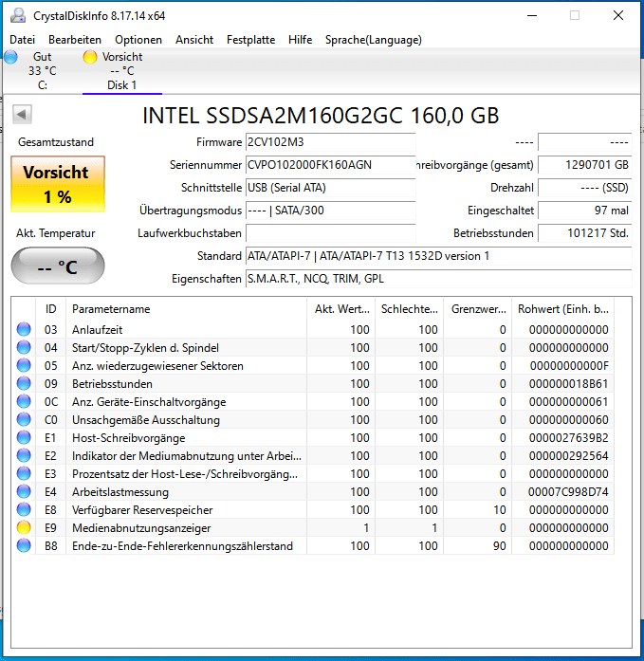Click status orb for Indikator der Mediumabnutzung

(24, 456)
